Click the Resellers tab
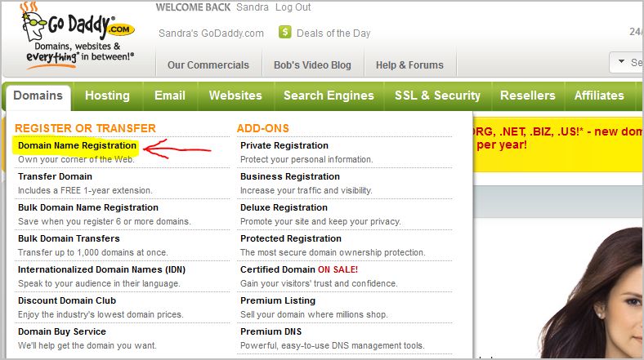The height and width of the screenshot is (360, 644). (x=527, y=96)
